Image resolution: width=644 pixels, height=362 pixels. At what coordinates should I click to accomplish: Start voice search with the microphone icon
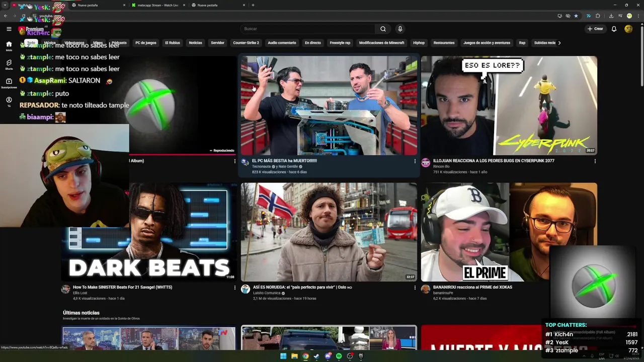coord(400,29)
